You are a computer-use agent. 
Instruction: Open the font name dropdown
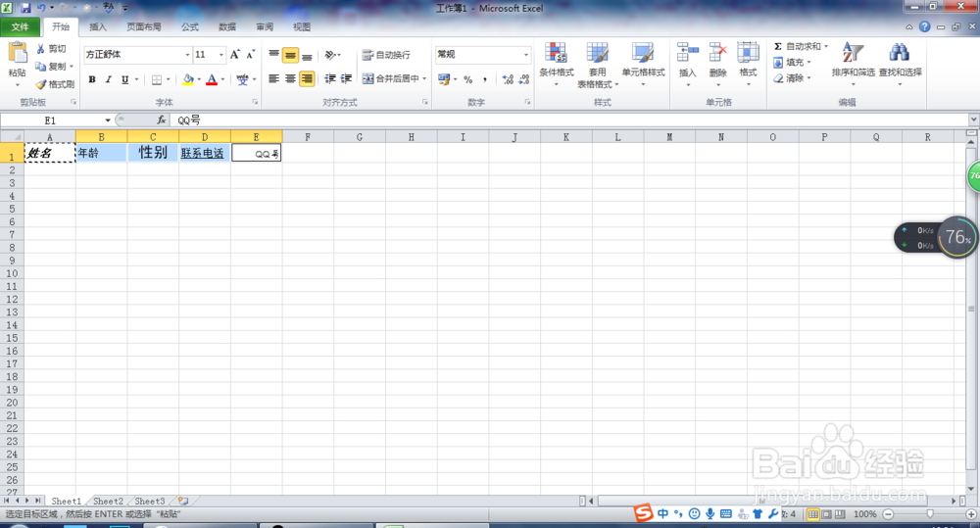[187, 55]
